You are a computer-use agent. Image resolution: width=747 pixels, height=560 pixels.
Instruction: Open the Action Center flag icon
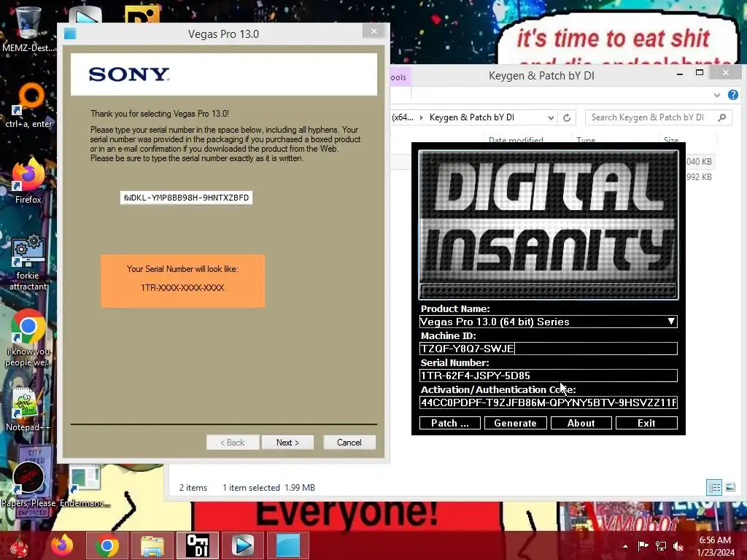(643, 546)
